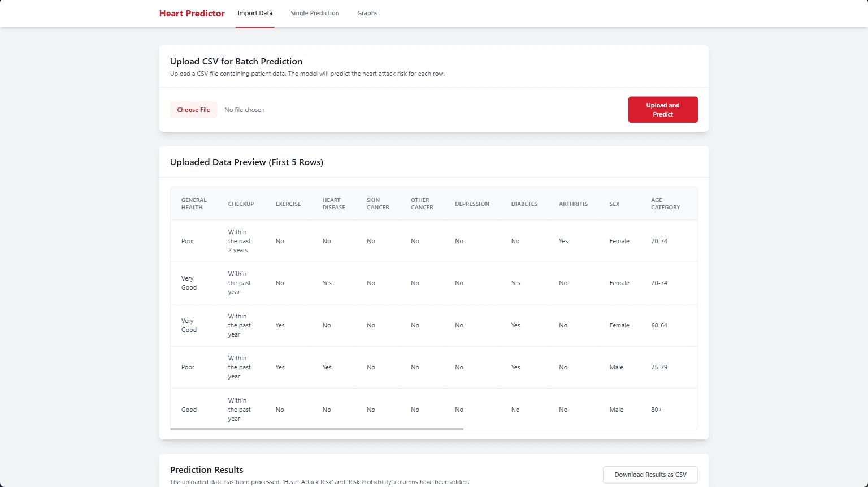The height and width of the screenshot is (487, 868).
Task: Click 'Male' in the 75-79 row
Action: coord(617,367)
